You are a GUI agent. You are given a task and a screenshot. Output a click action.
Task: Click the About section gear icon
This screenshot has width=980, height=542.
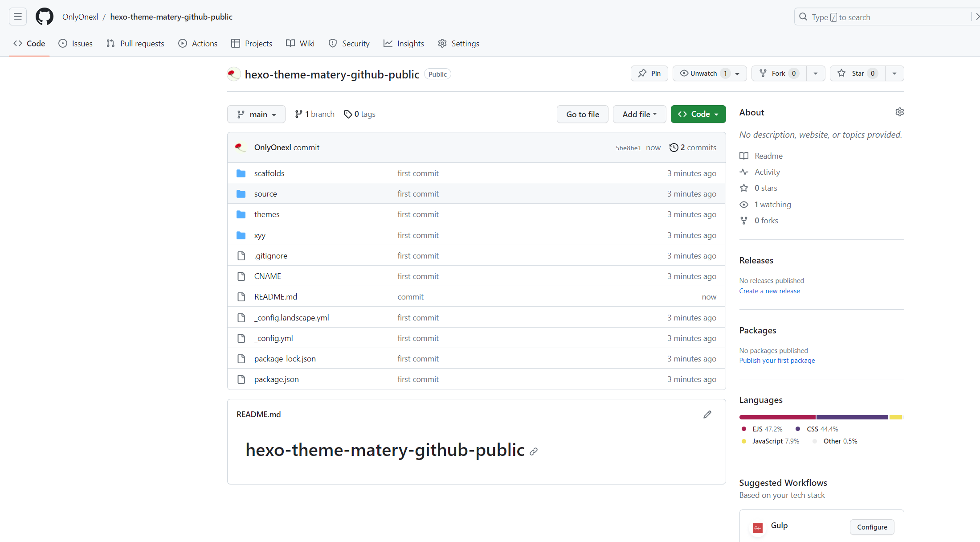click(899, 112)
